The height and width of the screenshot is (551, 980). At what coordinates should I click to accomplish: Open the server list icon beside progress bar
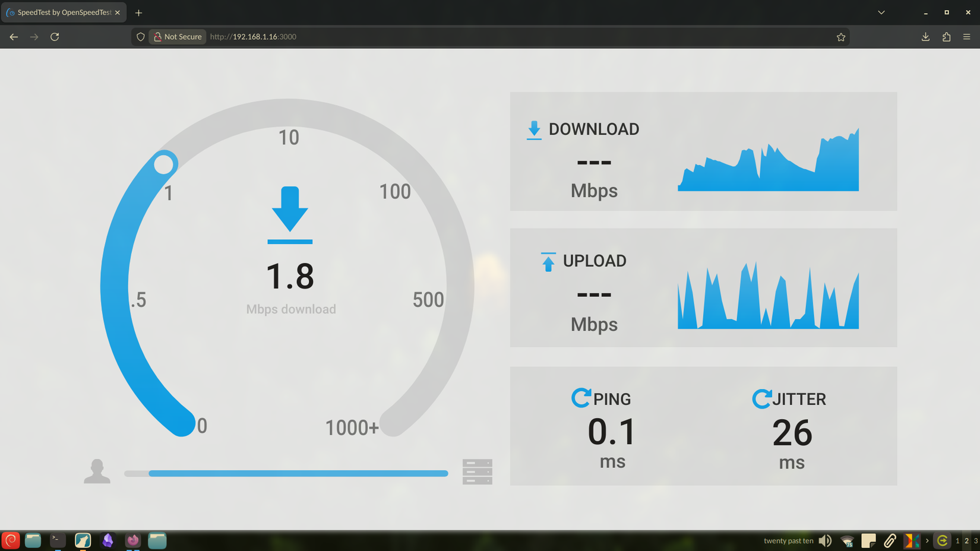tap(477, 471)
